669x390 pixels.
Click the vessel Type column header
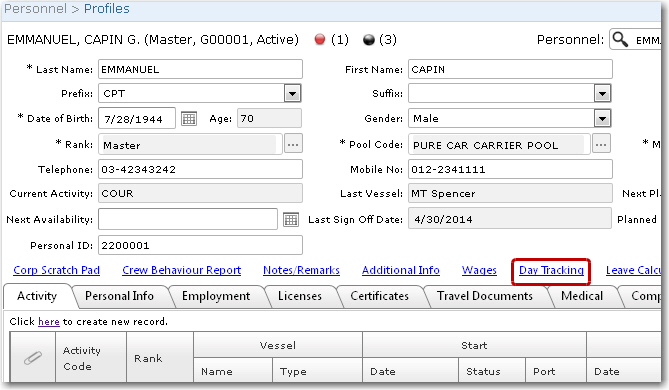point(317,371)
